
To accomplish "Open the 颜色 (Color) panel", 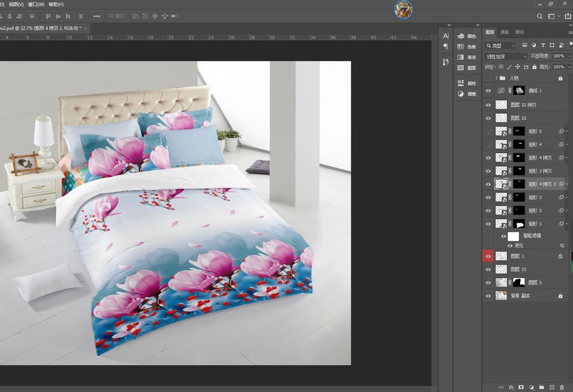I will coord(467,36).
